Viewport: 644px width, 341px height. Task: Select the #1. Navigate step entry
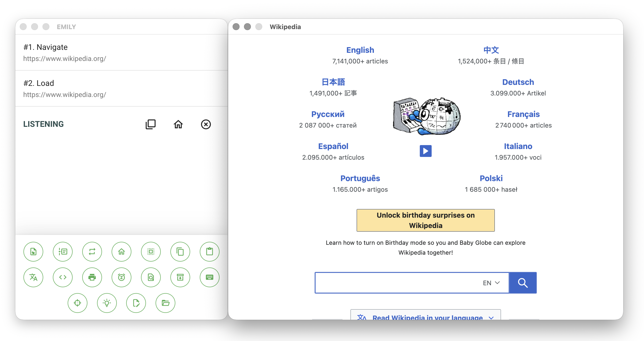121,53
